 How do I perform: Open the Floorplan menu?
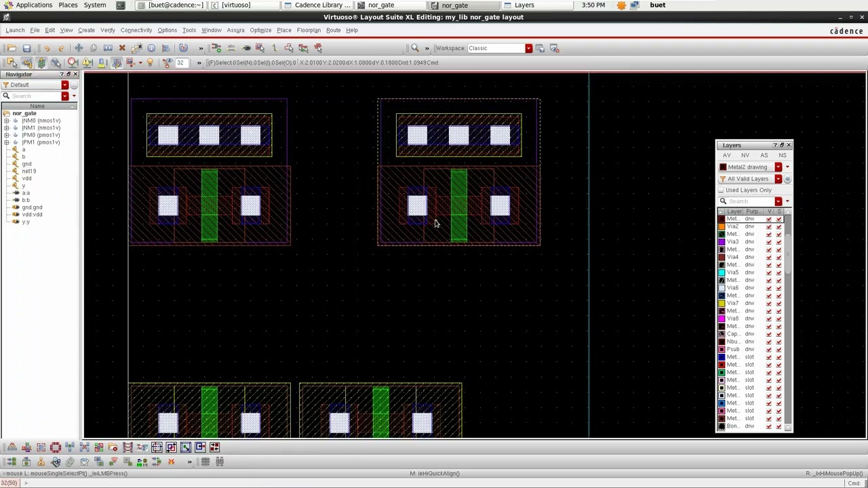coord(309,30)
